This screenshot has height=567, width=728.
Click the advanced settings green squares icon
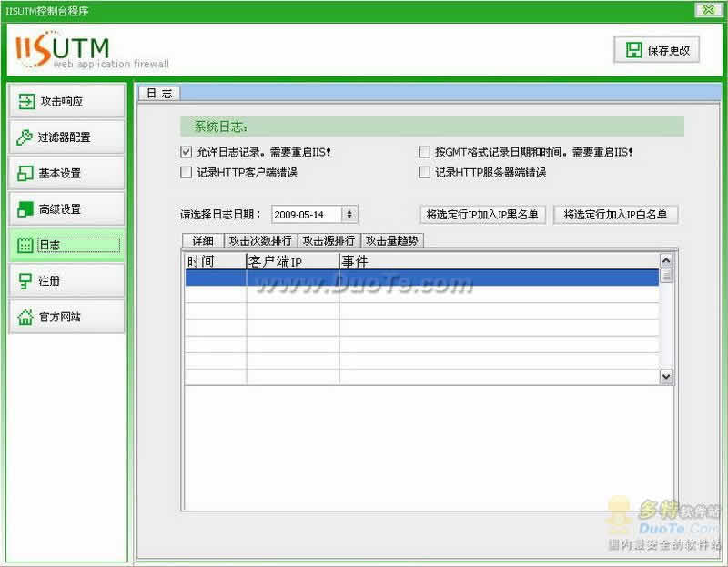click(25, 209)
